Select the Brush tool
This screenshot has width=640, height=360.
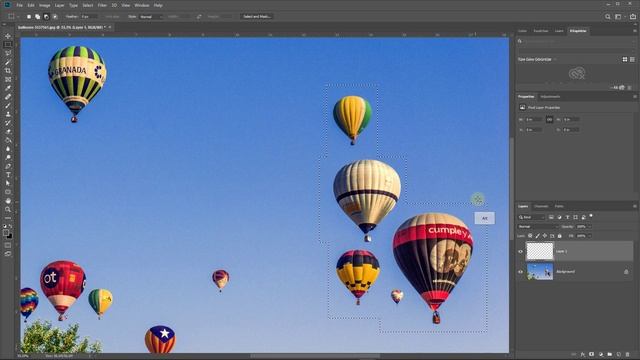pyautogui.click(x=8, y=105)
